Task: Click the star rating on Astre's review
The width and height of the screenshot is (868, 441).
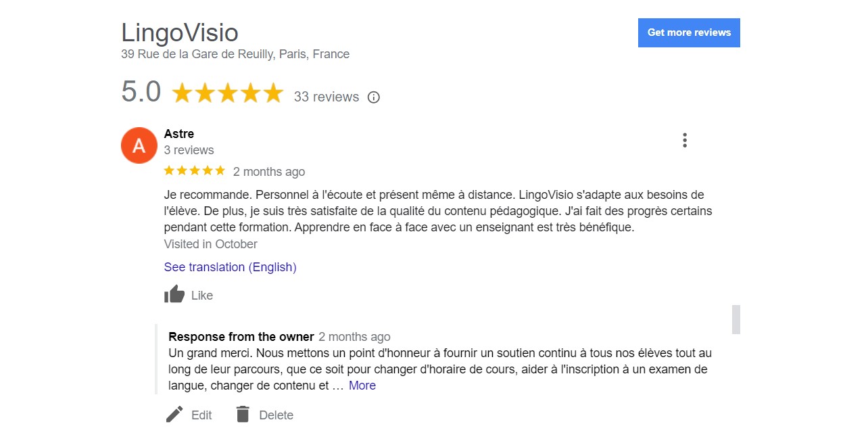Action: coord(195,170)
